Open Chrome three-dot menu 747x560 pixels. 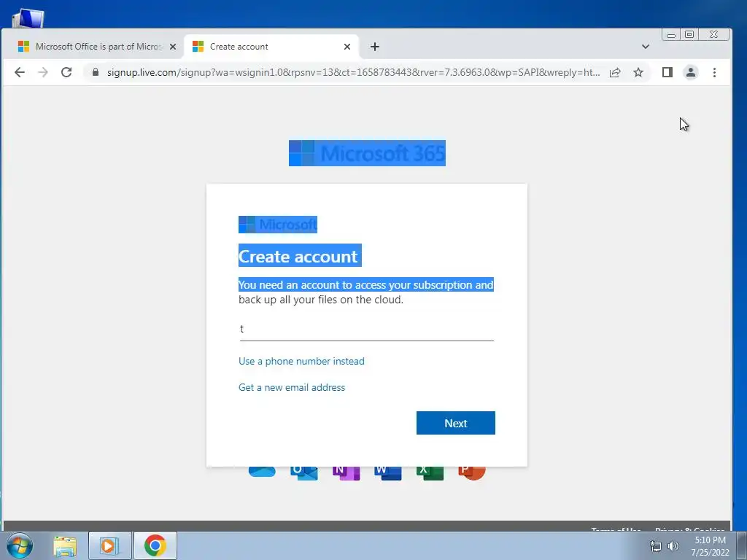coord(714,72)
